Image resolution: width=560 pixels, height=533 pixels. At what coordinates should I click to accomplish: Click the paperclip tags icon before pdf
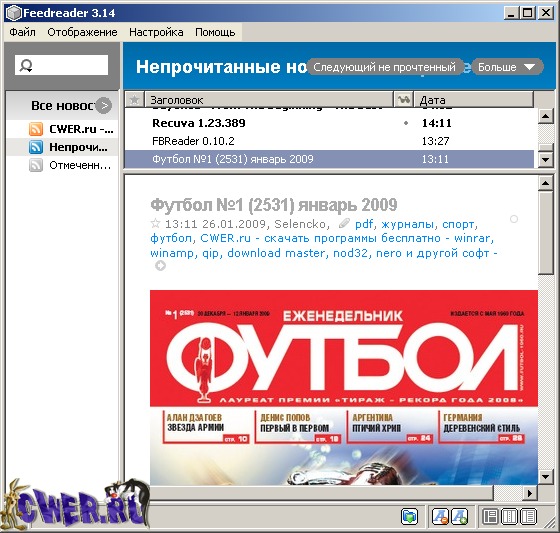click(344, 224)
